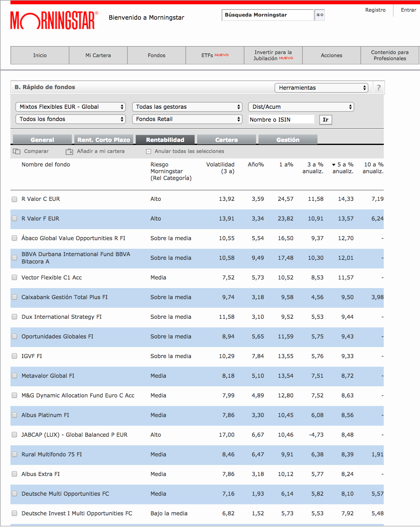
Task: Open the Albus Platinum FI fund
Action: click(x=45, y=415)
